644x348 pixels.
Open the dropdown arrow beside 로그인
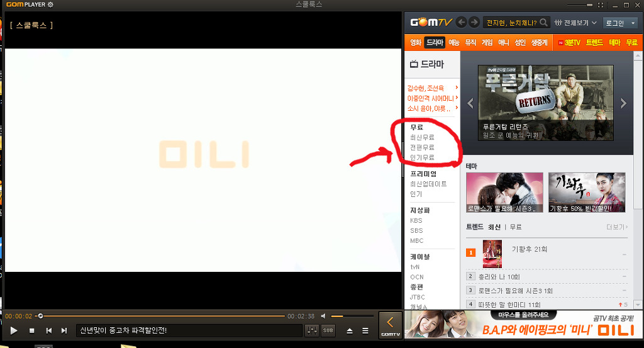633,23
